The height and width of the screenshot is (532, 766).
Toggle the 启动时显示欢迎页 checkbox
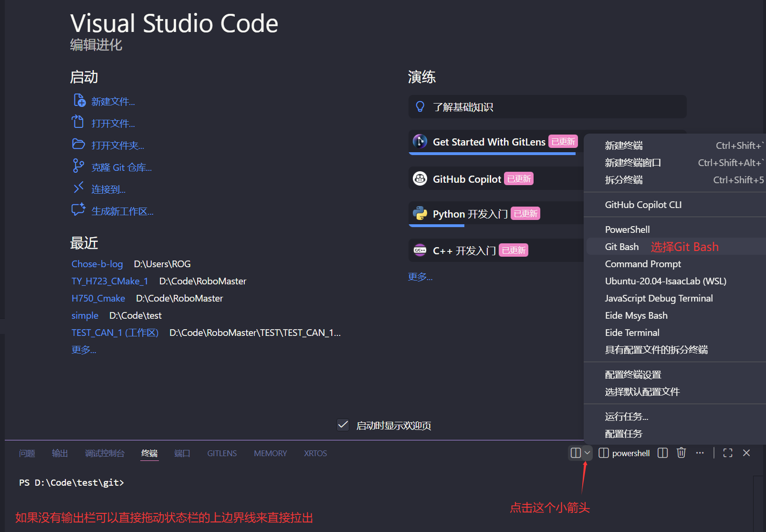[343, 425]
